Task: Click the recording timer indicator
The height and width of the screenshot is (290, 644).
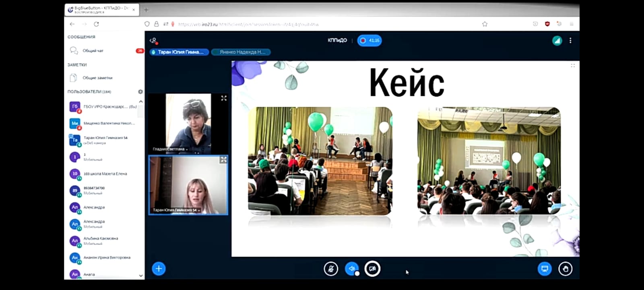Action: (x=369, y=41)
